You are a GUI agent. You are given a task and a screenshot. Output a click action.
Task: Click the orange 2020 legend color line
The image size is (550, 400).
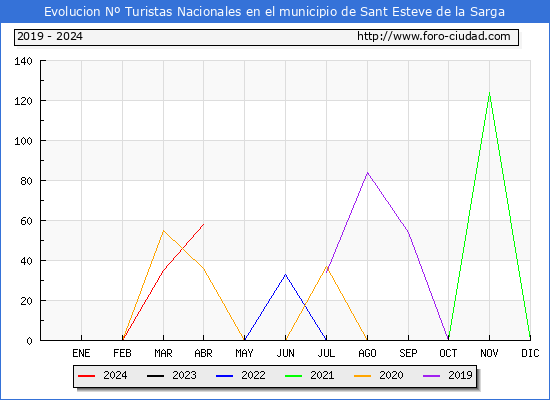[x=362, y=376]
